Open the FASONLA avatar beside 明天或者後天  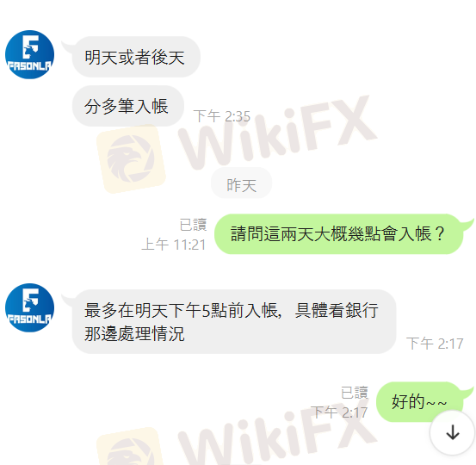[29, 54]
